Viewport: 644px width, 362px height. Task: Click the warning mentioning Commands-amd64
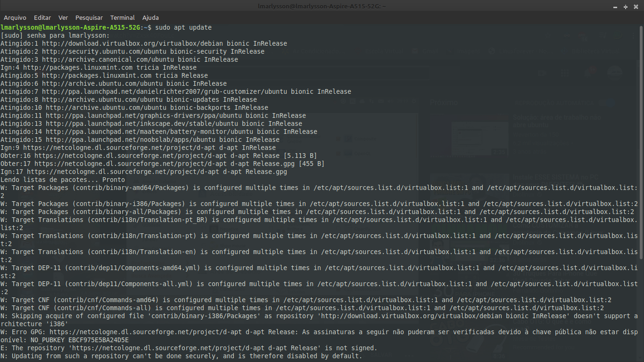point(306,300)
